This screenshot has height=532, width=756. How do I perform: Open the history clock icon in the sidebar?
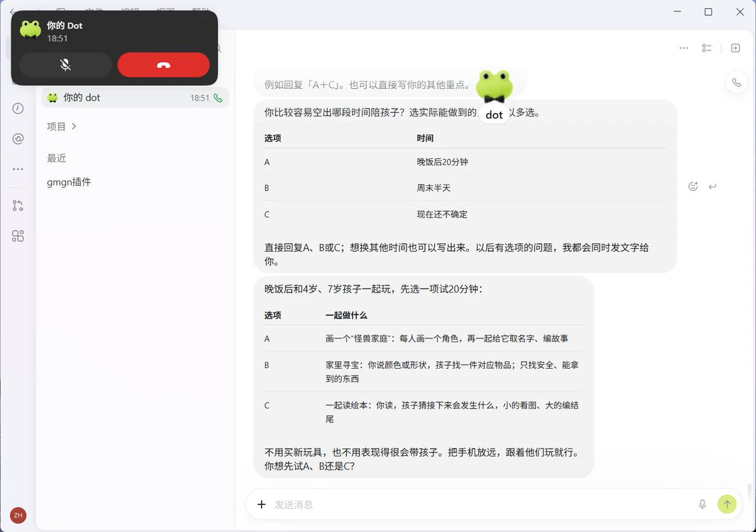tap(18, 108)
